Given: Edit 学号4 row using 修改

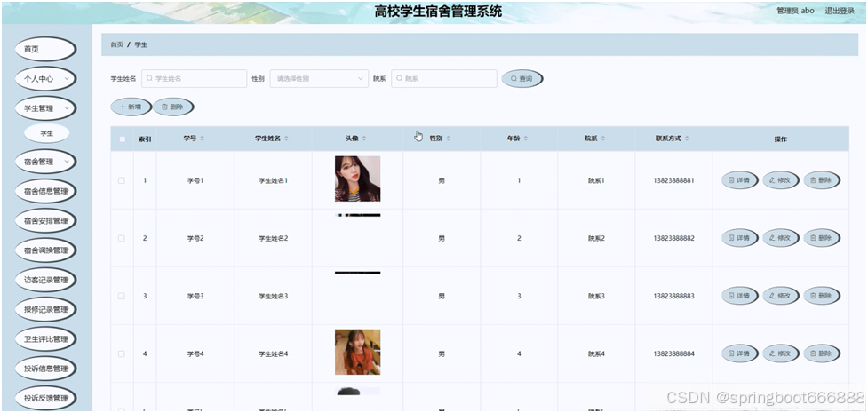Looking at the screenshot, I should (781, 353).
